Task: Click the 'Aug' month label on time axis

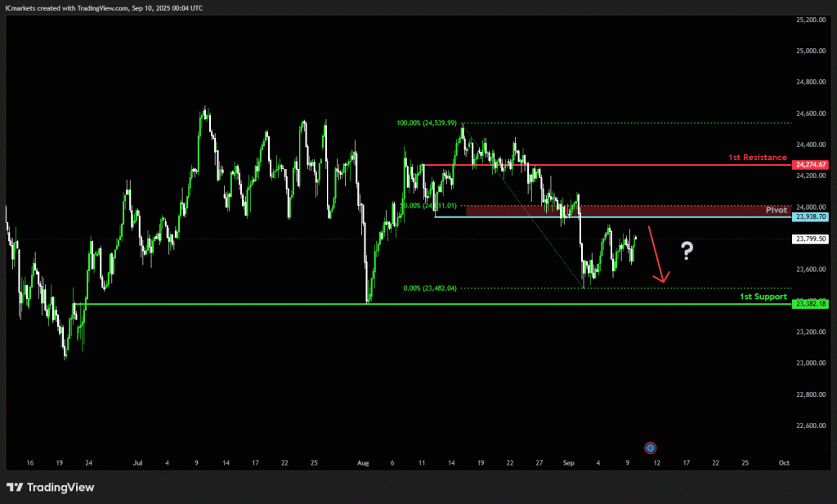Action: tap(363, 463)
